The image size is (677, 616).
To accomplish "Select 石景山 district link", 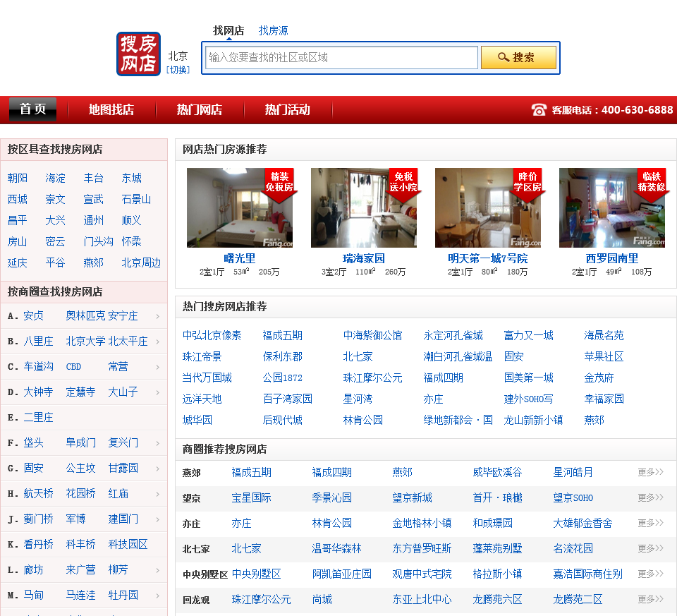I will [136, 199].
